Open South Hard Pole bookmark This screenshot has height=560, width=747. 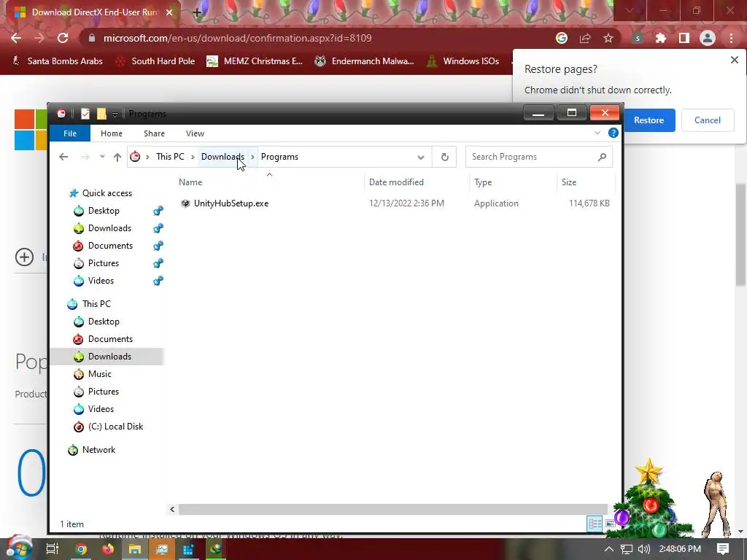156,61
